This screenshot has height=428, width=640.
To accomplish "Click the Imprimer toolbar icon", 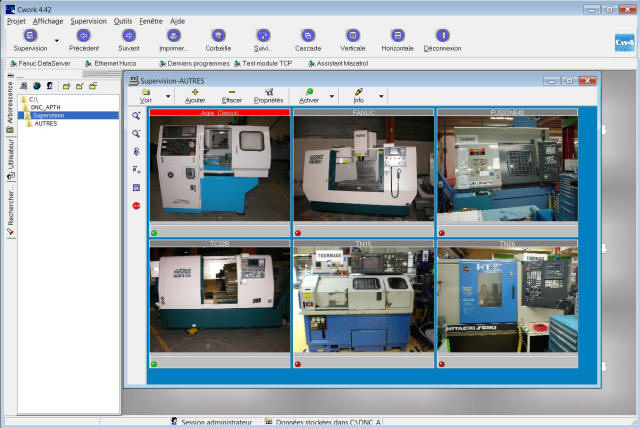I will 172,35.
